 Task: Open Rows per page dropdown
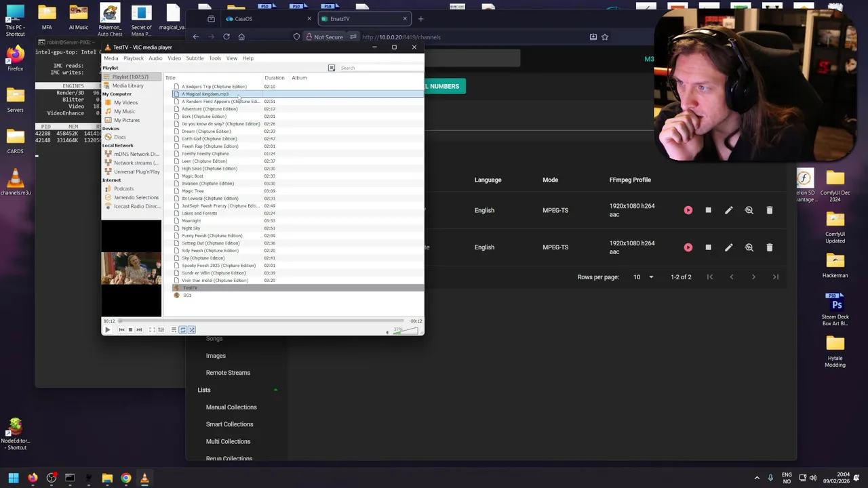coord(643,277)
